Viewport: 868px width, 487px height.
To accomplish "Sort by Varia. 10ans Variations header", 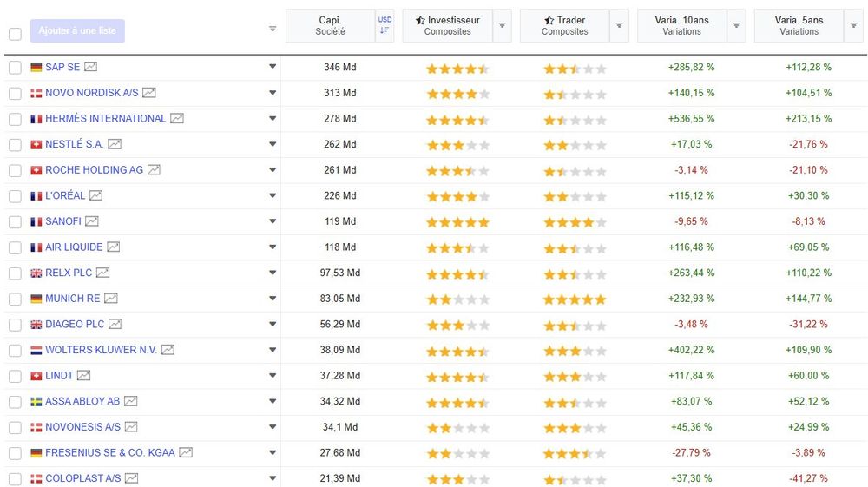I will click(682, 25).
